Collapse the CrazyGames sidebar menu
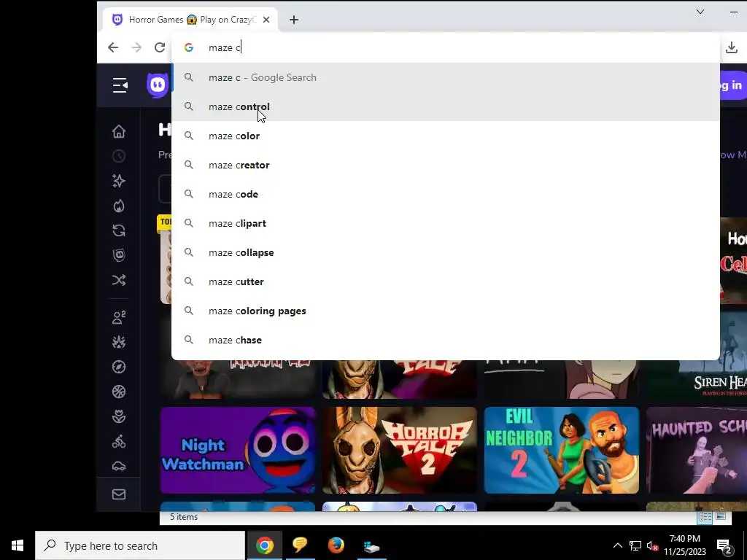 120,85
